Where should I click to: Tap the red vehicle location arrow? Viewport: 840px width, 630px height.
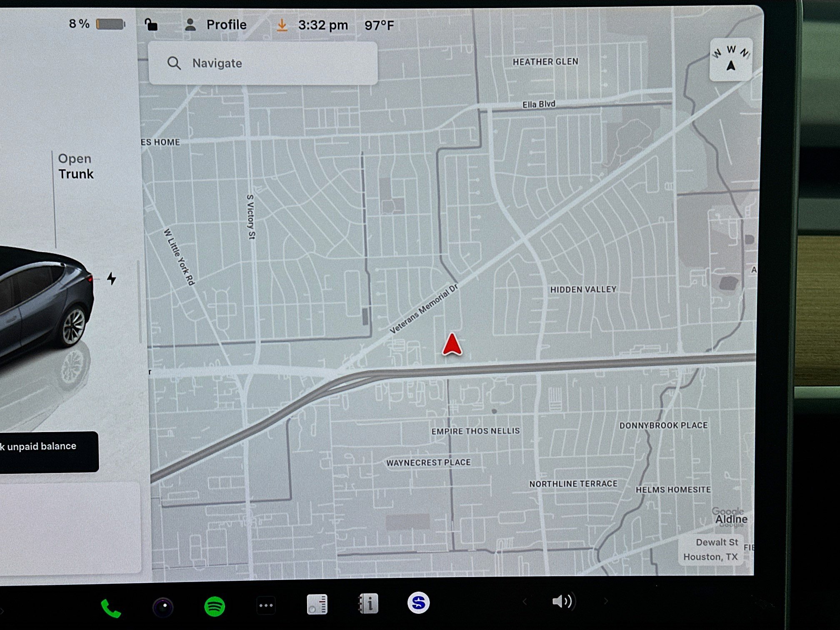452,344
